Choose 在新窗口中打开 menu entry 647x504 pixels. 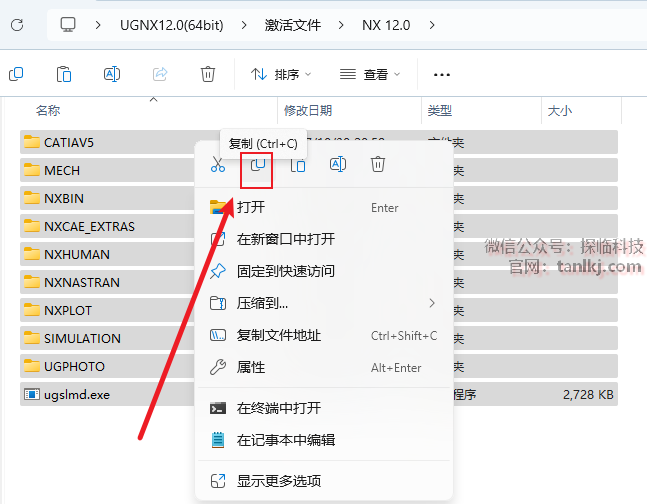pyautogui.click(x=324, y=239)
